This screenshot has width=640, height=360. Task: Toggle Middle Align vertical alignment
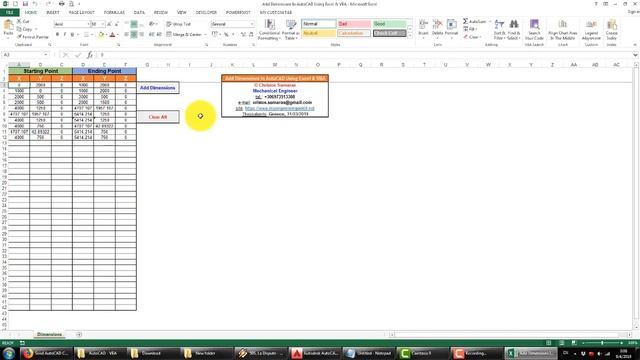pyautogui.click(x=134, y=24)
